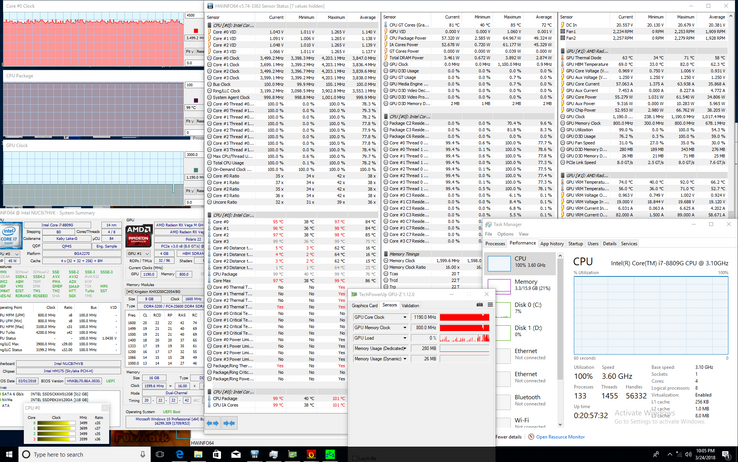Viewport: 738px width, 462px height.
Task: Close the small CPU #0 clock window
Action: click(x=104, y=408)
